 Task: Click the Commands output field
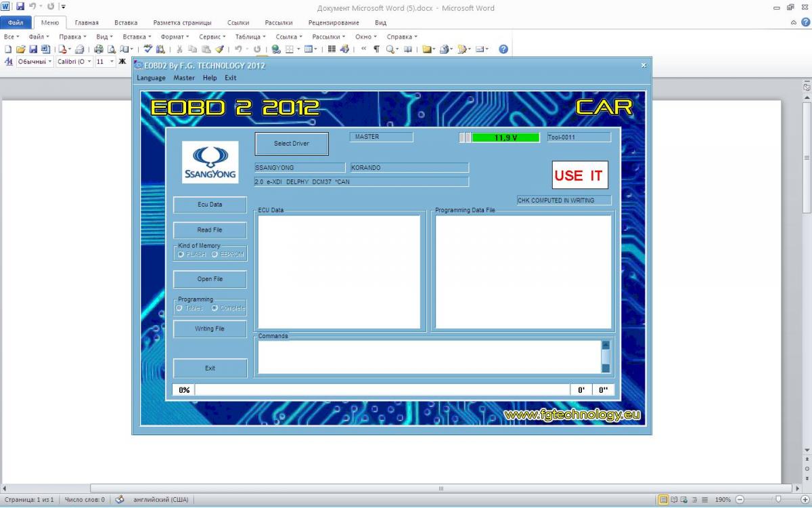[429, 356]
